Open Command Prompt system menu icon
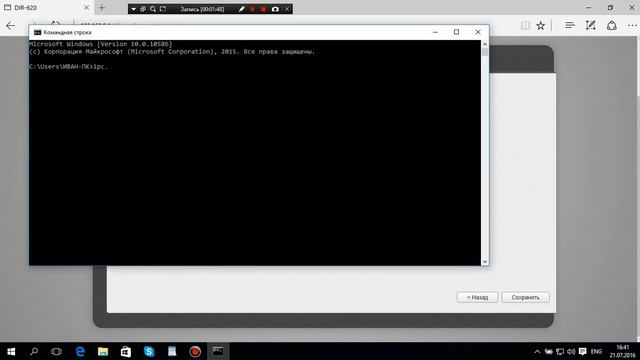The height and width of the screenshot is (360, 640). (x=37, y=32)
